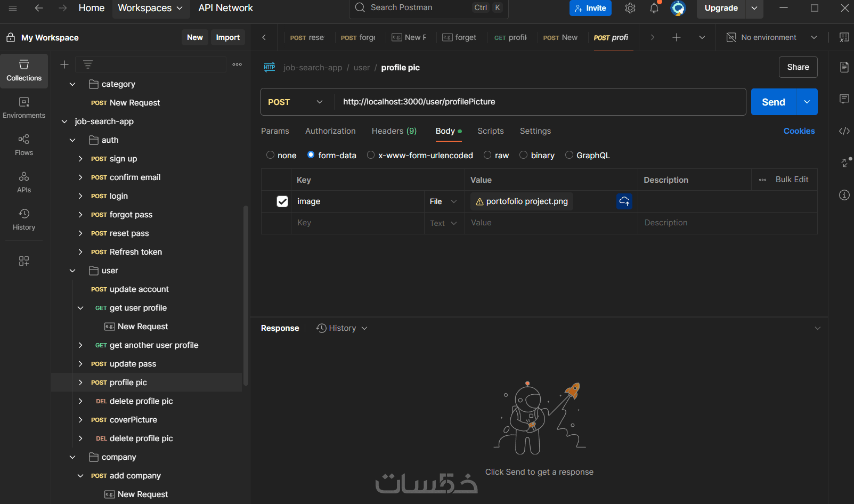
Task: Open the user avatar menu
Action: pos(678,8)
